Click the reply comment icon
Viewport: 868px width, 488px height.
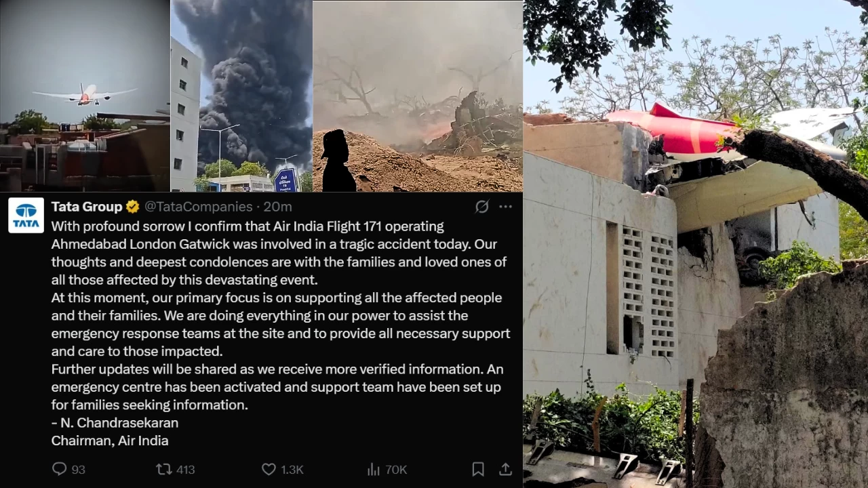click(x=60, y=469)
